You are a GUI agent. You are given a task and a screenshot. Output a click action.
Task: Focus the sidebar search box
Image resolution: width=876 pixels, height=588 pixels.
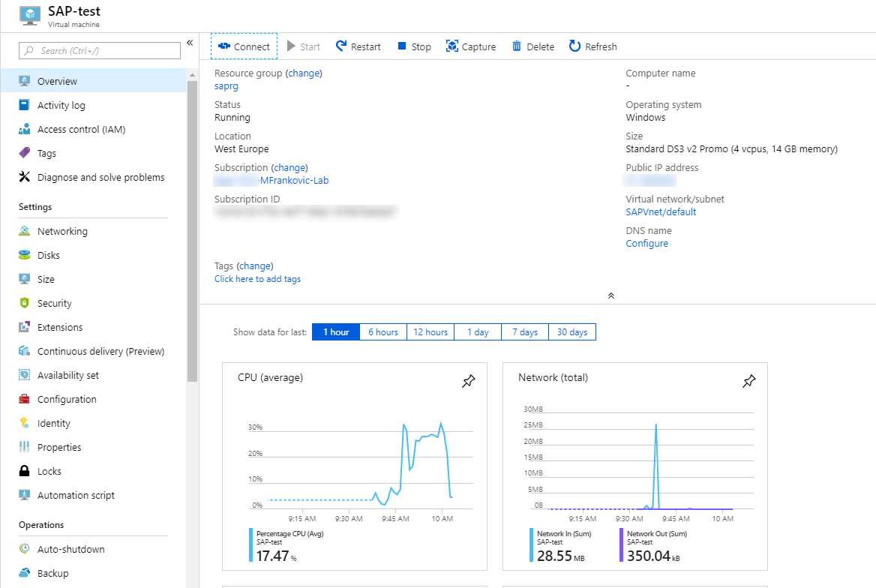[100, 50]
